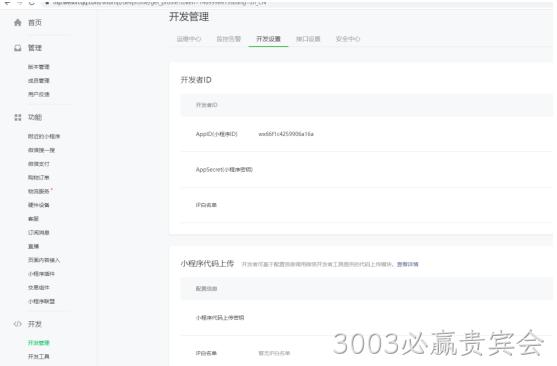Click the grid icon beside 功能
Viewport: 557px width, 366px height.
point(17,117)
